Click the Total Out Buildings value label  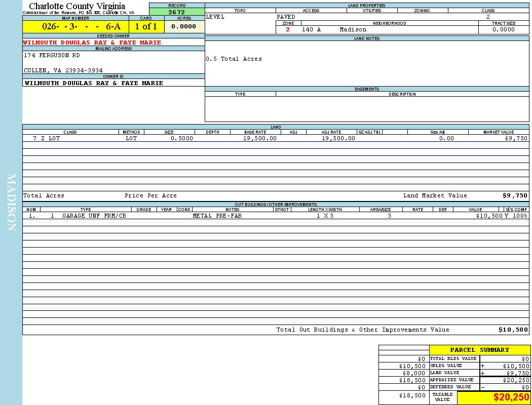362,330
